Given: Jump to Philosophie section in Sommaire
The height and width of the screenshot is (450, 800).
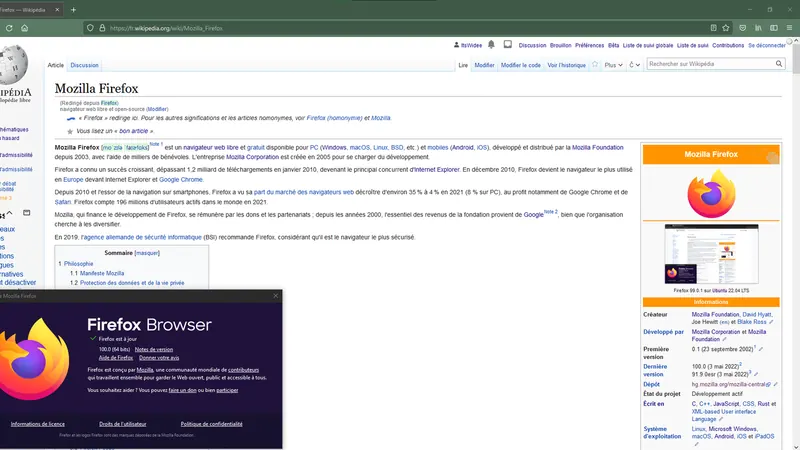Looking at the screenshot, I should 79,264.
